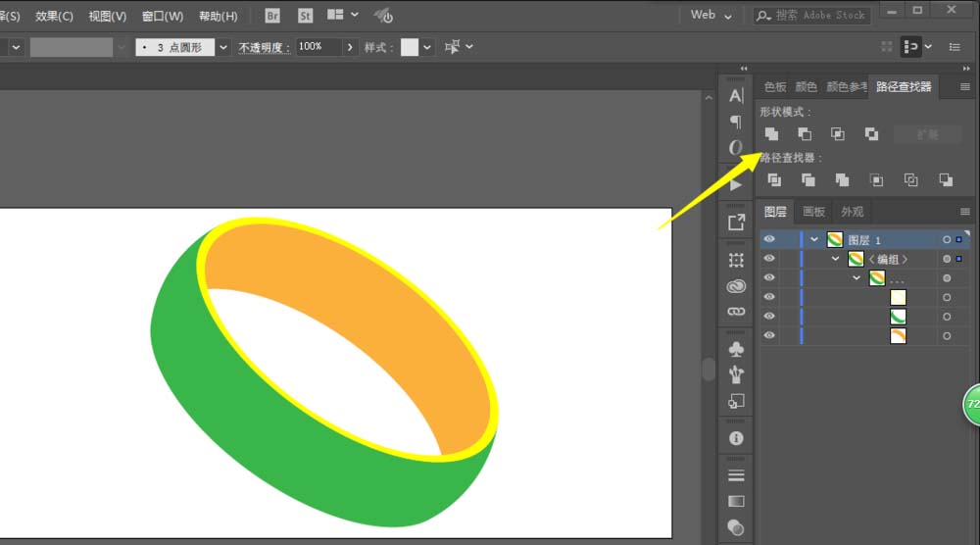
Task: Click the Intersect shape mode icon
Action: (838, 133)
